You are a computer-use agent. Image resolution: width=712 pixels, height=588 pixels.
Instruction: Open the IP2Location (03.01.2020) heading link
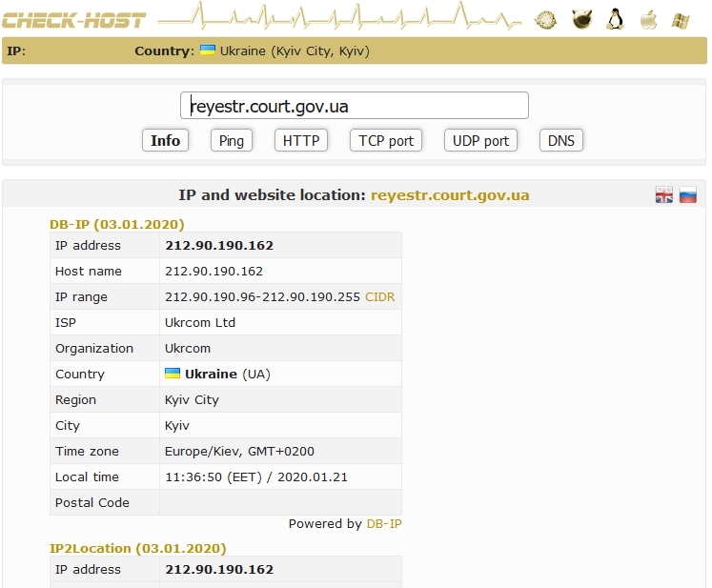(137, 549)
